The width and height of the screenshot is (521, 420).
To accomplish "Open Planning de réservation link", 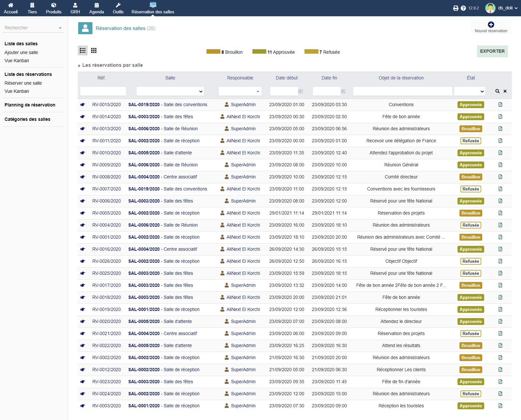I will click(30, 105).
